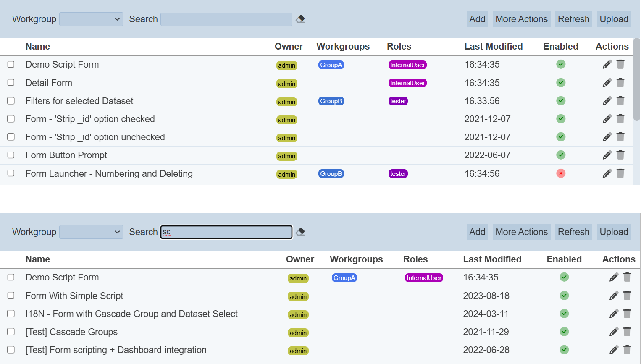Image resolution: width=641 pixels, height=364 pixels.
Task: Select the Detail Form checkbox
Action: coord(11,83)
